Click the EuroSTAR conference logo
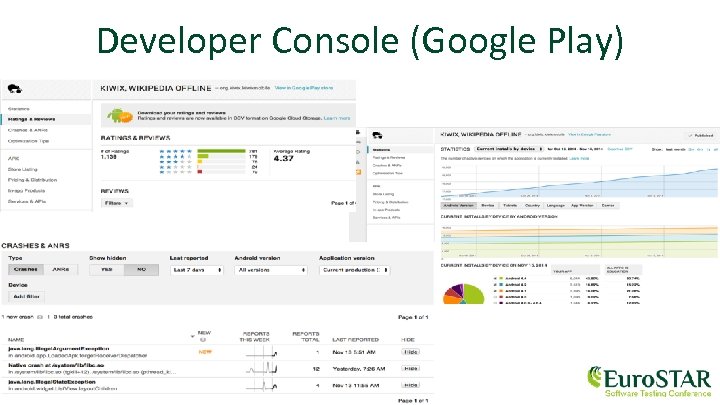The height and width of the screenshot is (405, 720). 649,381
